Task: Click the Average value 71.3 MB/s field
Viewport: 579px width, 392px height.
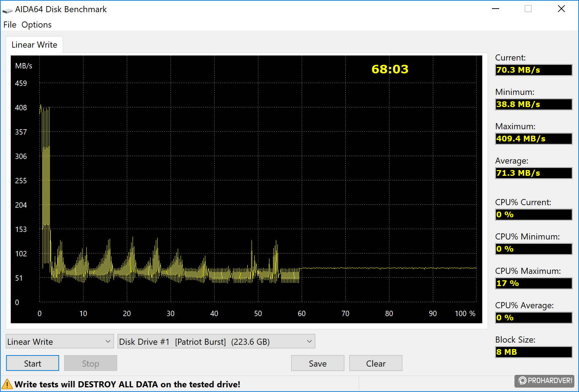Action: (x=533, y=173)
